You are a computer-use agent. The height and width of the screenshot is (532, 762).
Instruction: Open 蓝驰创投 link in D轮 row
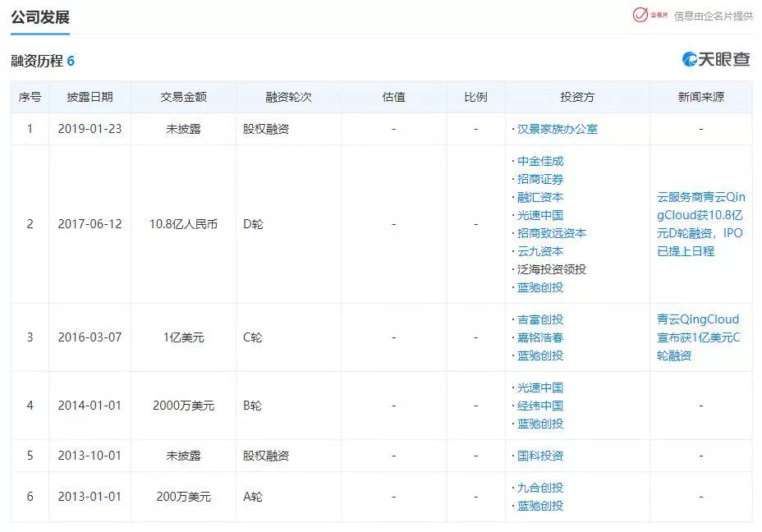(540, 287)
